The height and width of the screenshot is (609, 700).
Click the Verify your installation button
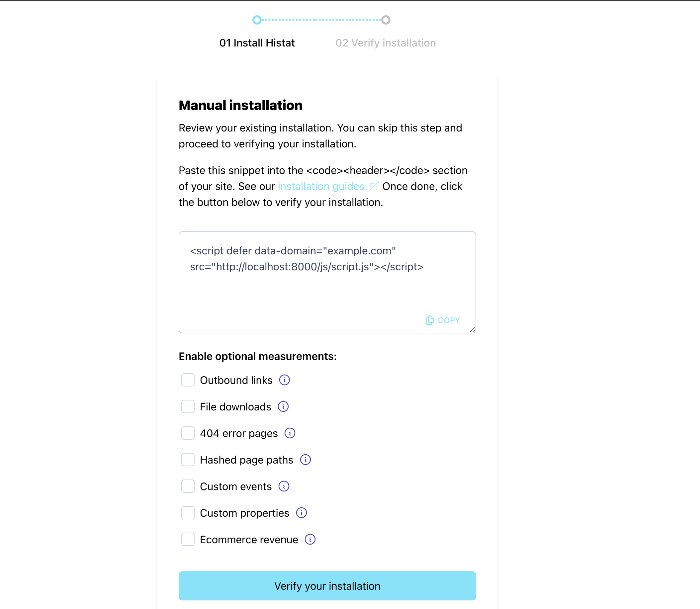pyautogui.click(x=327, y=586)
